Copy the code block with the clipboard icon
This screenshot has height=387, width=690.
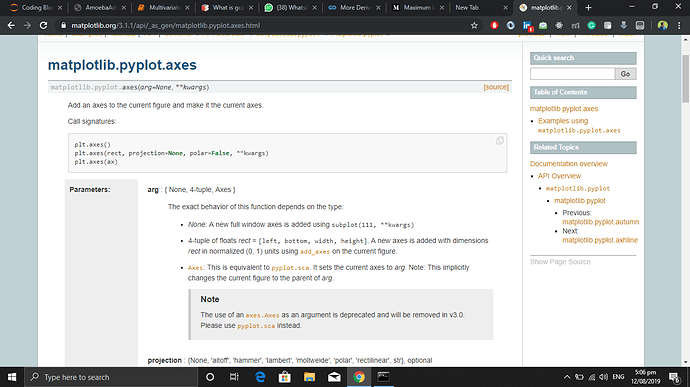(x=499, y=141)
